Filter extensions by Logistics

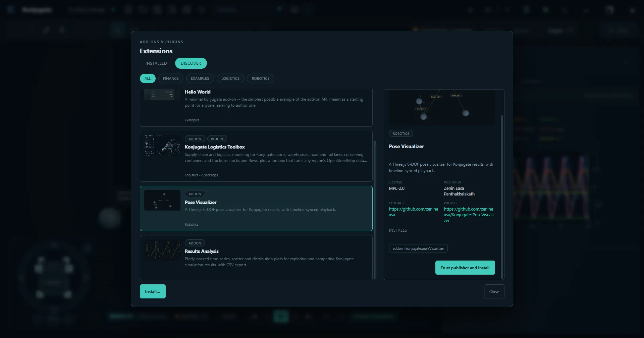pos(230,78)
